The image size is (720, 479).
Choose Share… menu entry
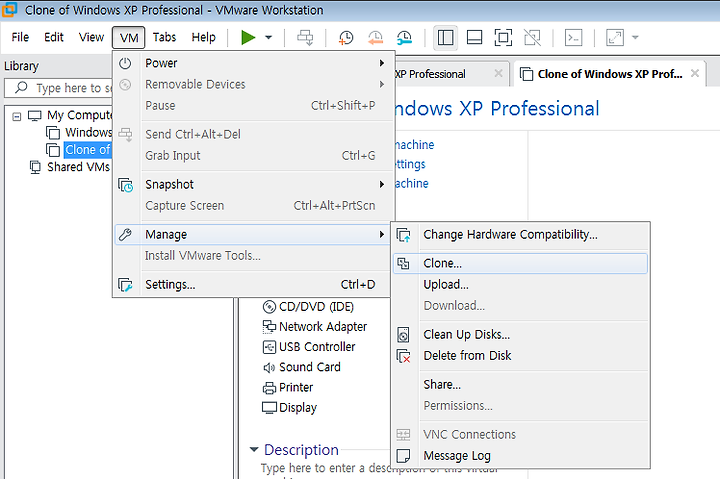point(520,384)
